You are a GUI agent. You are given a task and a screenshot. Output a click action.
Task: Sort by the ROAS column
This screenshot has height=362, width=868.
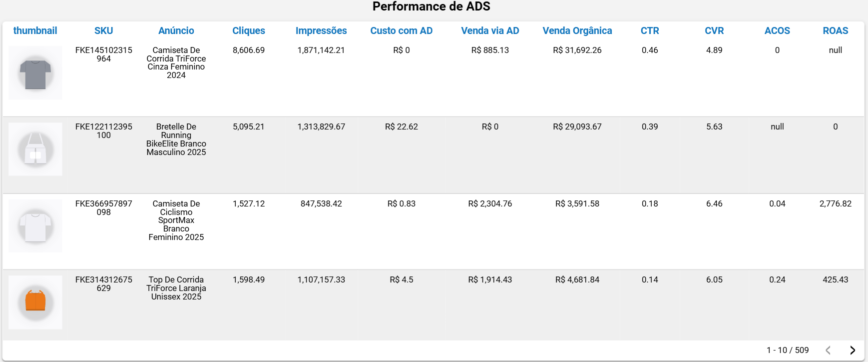pyautogui.click(x=836, y=30)
